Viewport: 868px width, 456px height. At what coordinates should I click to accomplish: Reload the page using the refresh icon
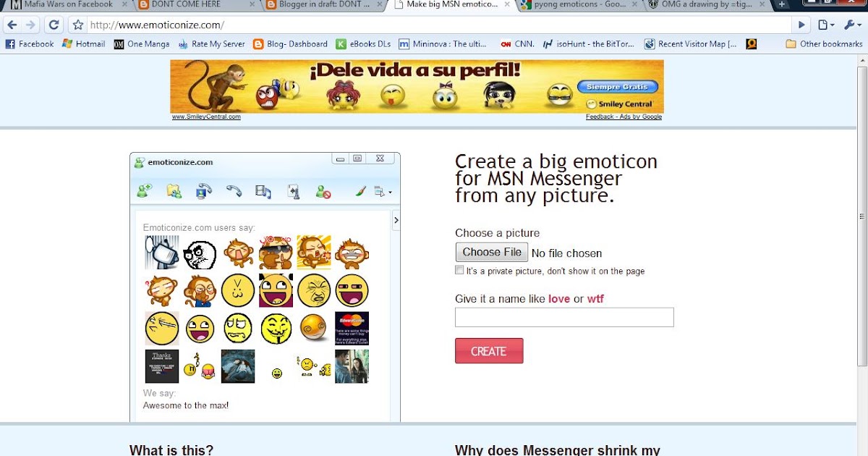click(54, 24)
